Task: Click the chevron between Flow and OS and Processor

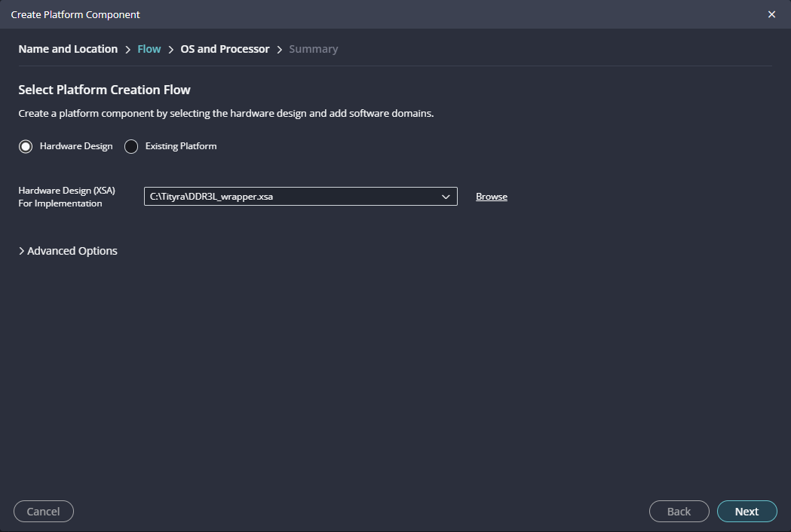Action: (x=171, y=50)
